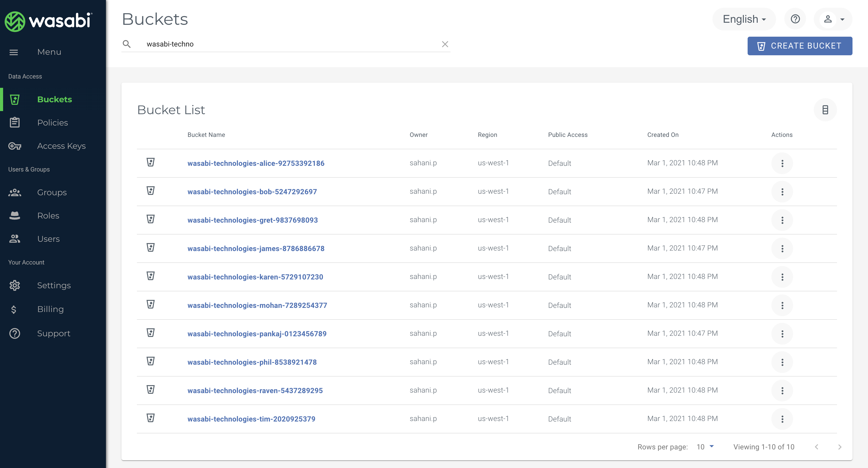Click the help circle icon in the header
Viewport: 868px width, 468px height.
pyautogui.click(x=795, y=19)
